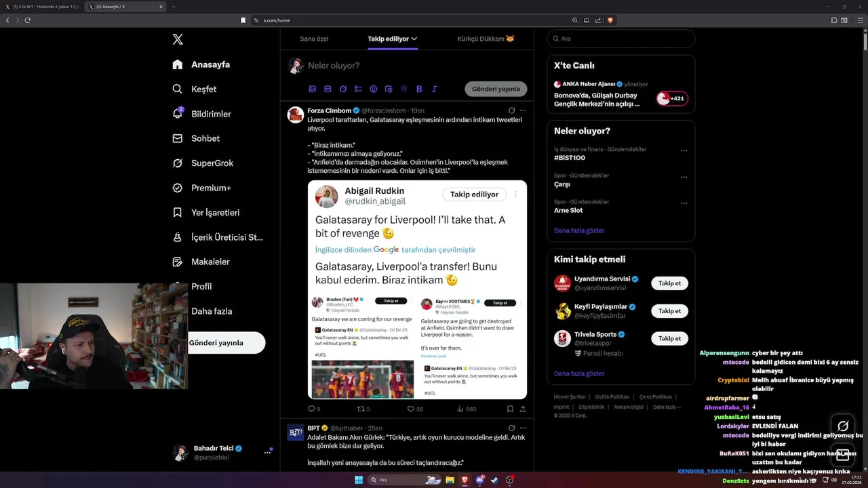Open Sohbet messages
The height and width of the screenshot is (488, 868).
pyautogui.click(x=195, y=138)
